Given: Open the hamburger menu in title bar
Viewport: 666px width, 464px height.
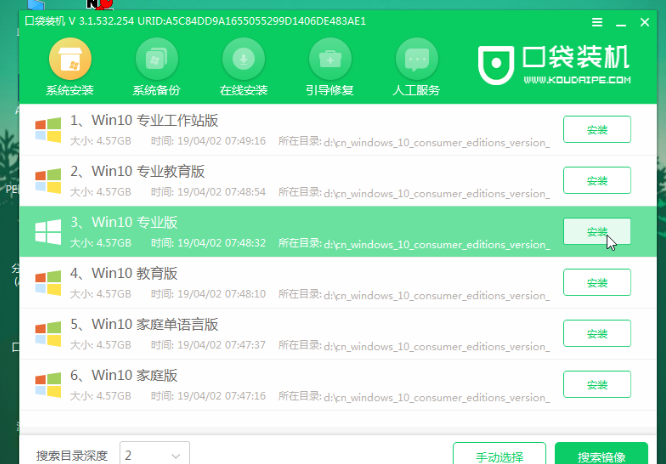Looking at the screenshot, I should [597, 22].
